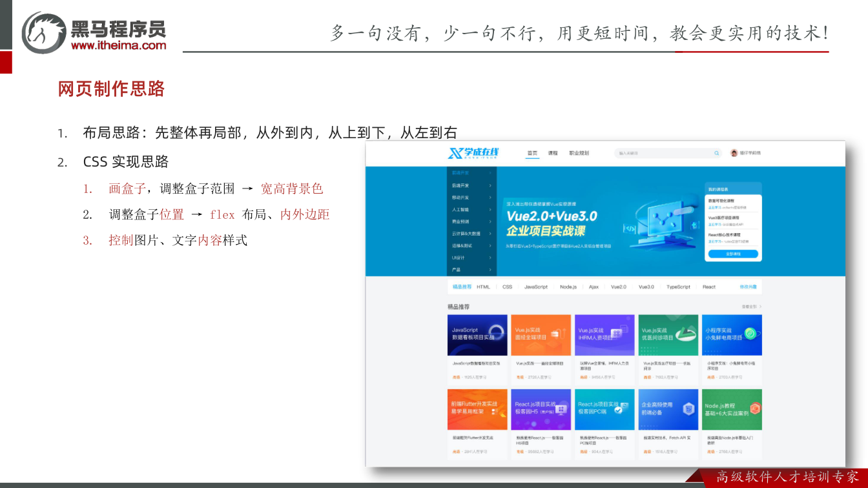Viewport: 868px width, 488px height.
Task: Select the HTML recommendation link
Action: tap(483, 287)
